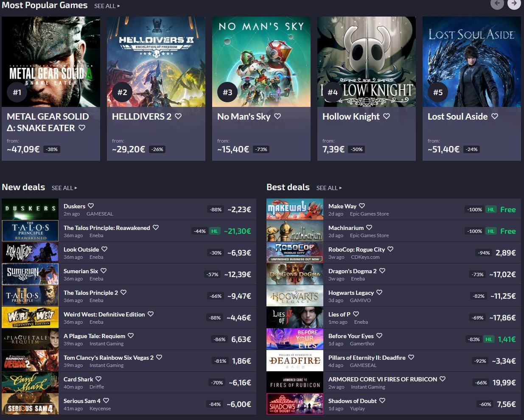The width and height of the screenshot is (524, 420).
Task: Click heart beside ARMORED CORE VI
Action: [x=443, y=379]
